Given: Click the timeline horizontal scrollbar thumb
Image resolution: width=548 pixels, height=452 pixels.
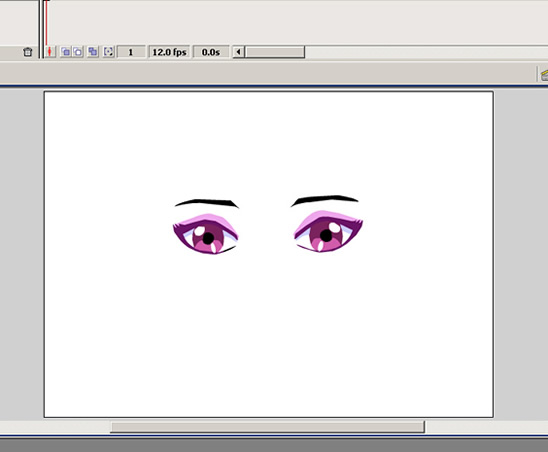Looking at the screenshot, I should (x=275, y=52).
